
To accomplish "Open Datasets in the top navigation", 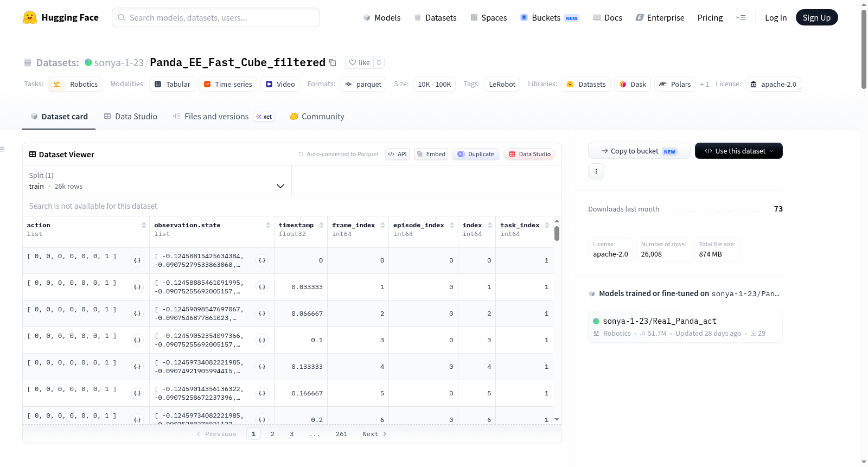I will coord(435,18).
